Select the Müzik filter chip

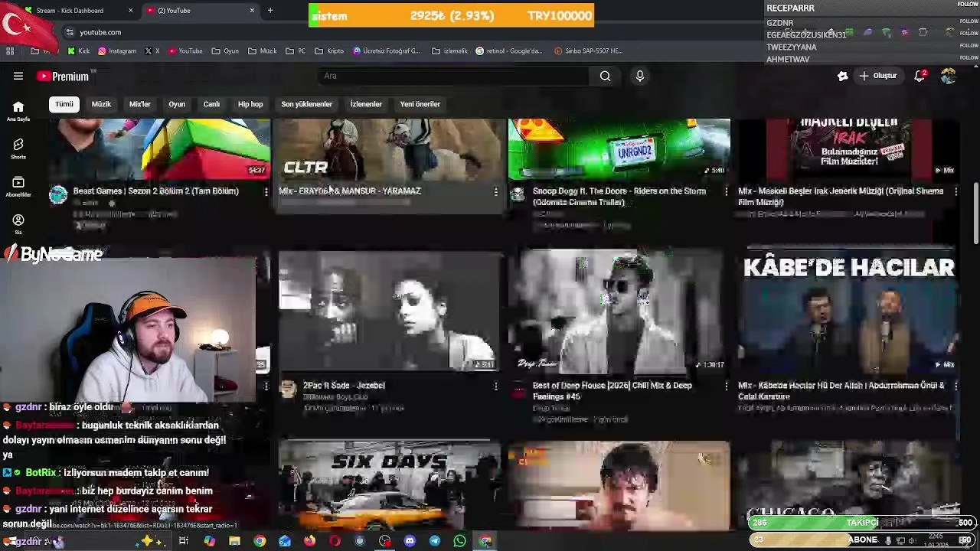click(101, 104)
